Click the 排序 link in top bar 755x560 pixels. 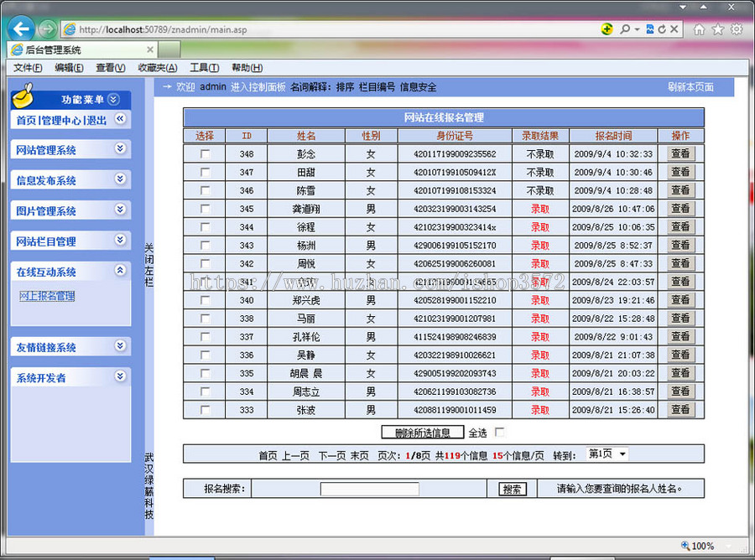[x=345, y=87]
